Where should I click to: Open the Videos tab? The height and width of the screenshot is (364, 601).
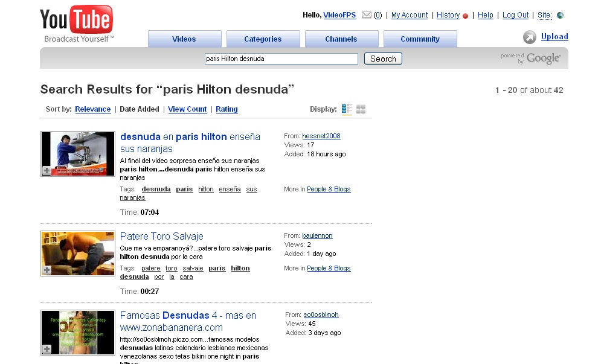point(184,39)
